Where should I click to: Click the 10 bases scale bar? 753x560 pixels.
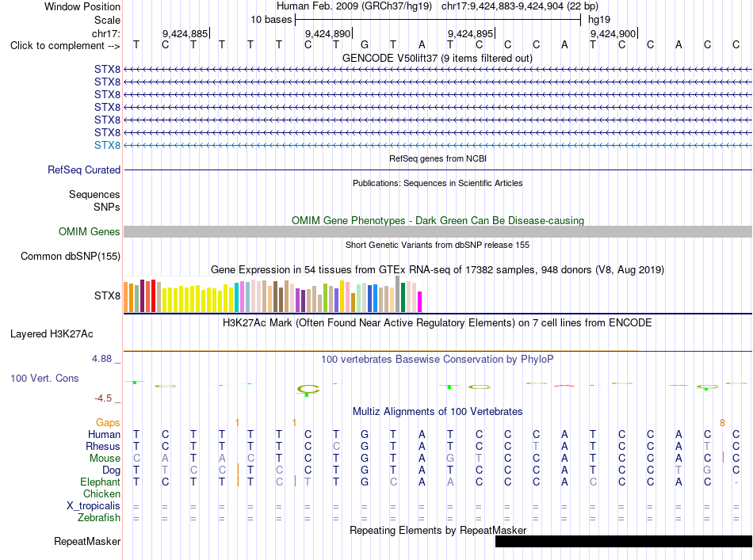(438, 20)
